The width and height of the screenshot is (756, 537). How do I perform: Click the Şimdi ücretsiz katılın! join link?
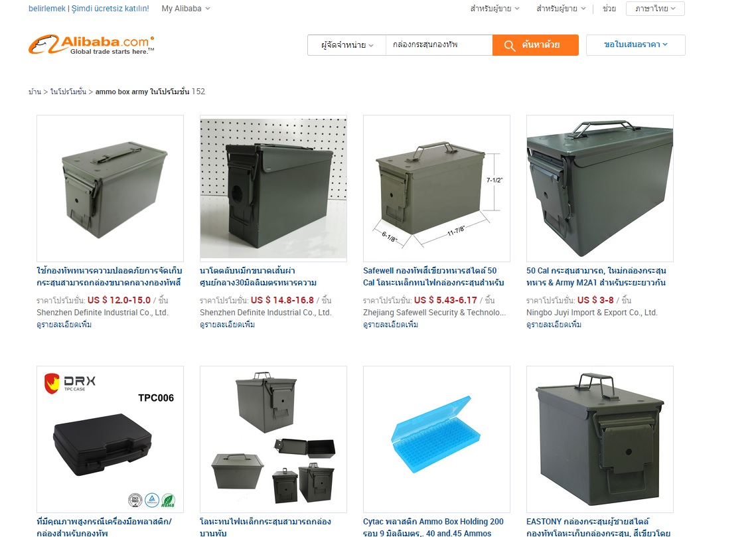pos(110,9)
